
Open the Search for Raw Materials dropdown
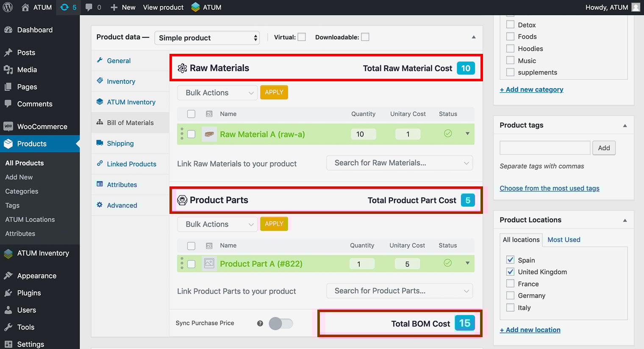[399, 163]
